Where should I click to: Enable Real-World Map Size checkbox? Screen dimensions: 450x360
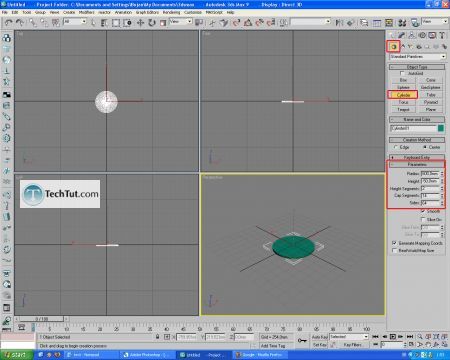(394, 250)
